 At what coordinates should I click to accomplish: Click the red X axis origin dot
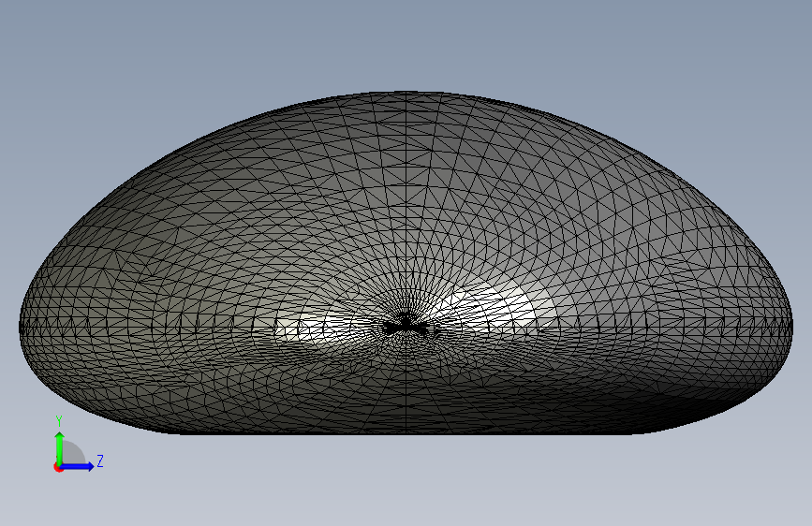[58, 467]
